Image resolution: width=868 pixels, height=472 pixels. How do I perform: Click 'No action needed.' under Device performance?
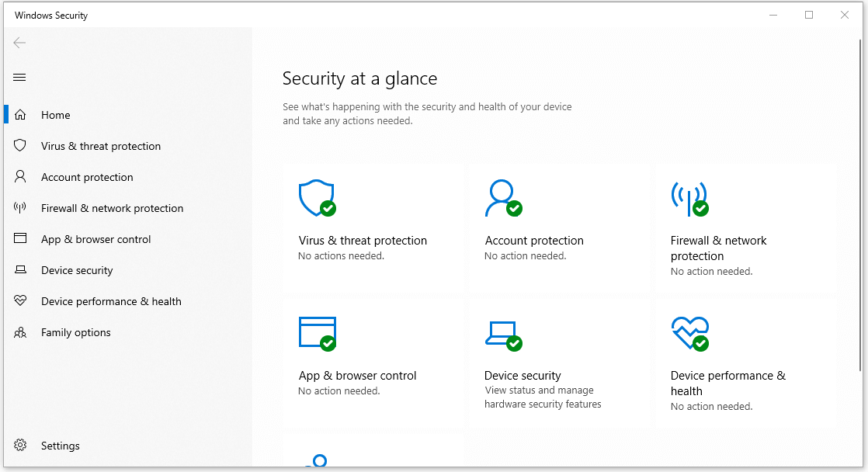coord(711,406)
